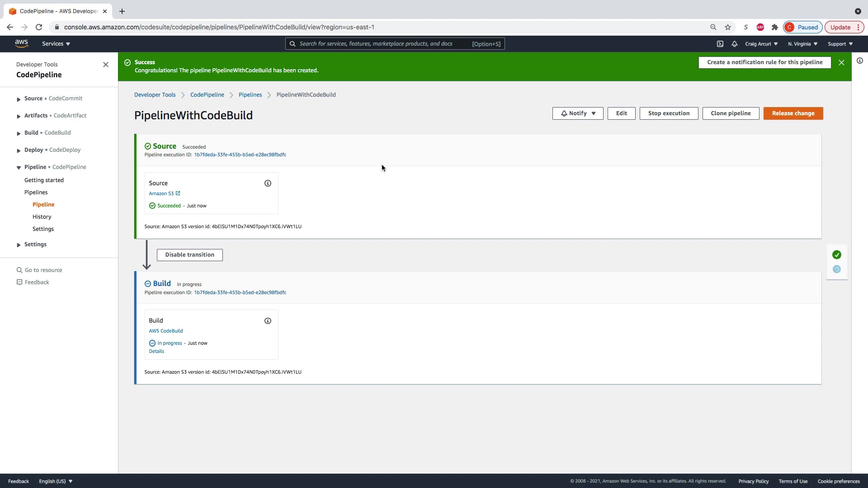This screenshot has height=488, width=868.
Task: Open the notifications bell in header
Action: [735, 44]
